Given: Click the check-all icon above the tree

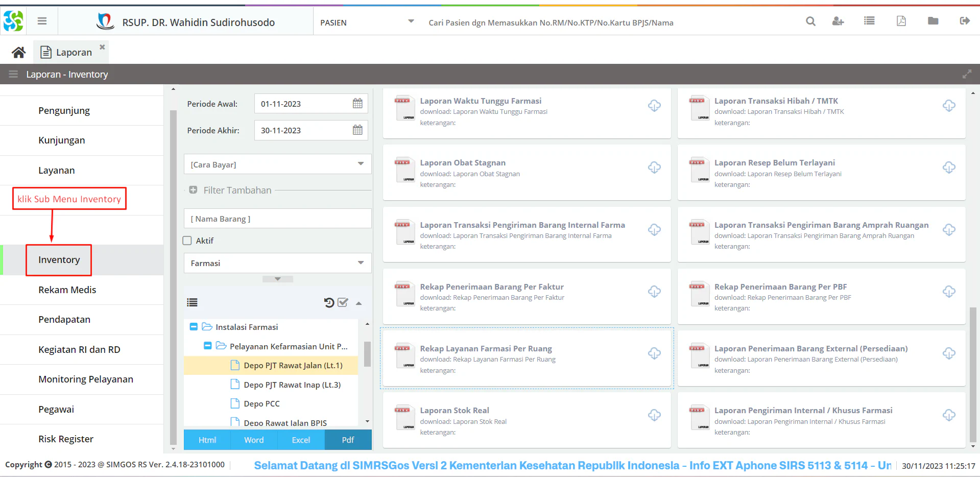Looking at the screenshot, I should pyautogui.click(x=343, y=302).
